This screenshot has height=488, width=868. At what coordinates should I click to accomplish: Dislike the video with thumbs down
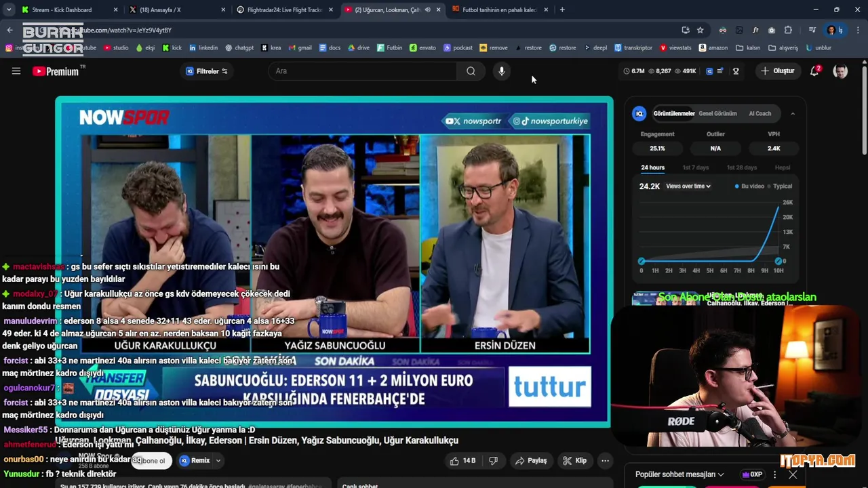(x=493, y=461)
